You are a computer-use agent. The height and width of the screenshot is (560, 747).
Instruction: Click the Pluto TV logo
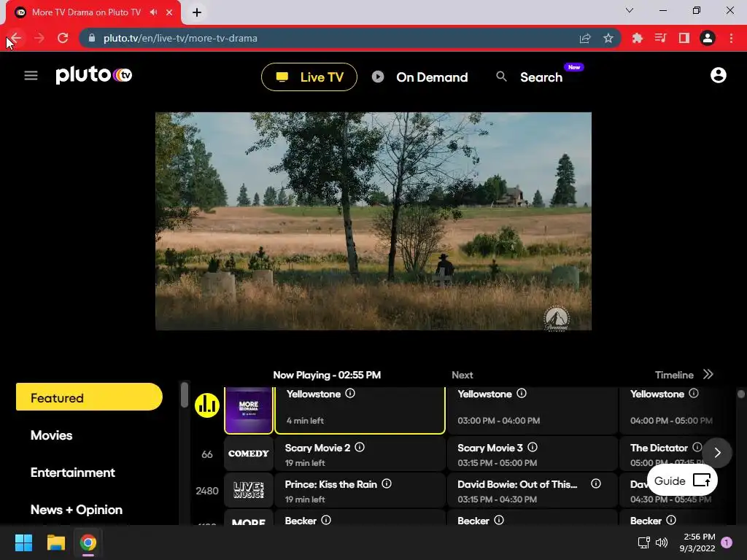pyautogui.click(x=94, y=75)
